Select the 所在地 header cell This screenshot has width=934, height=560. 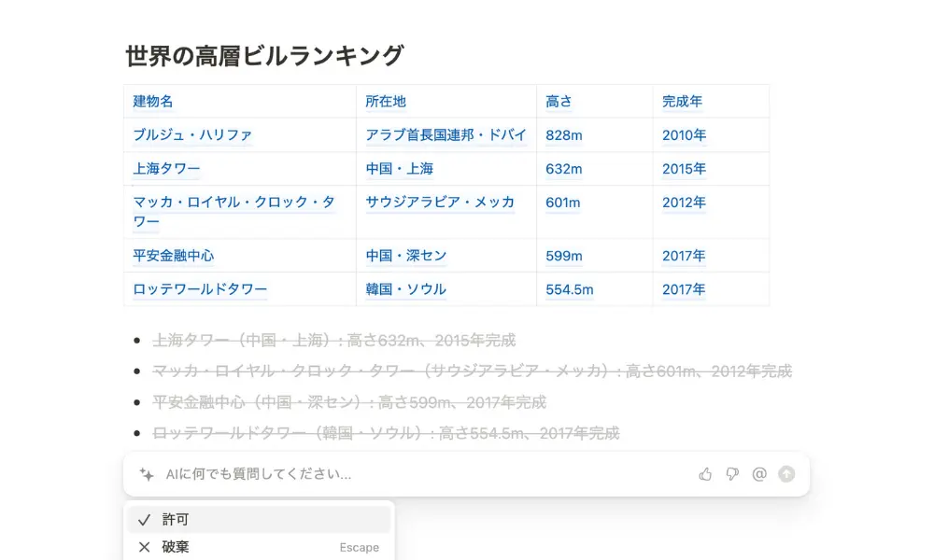(446, 101)
